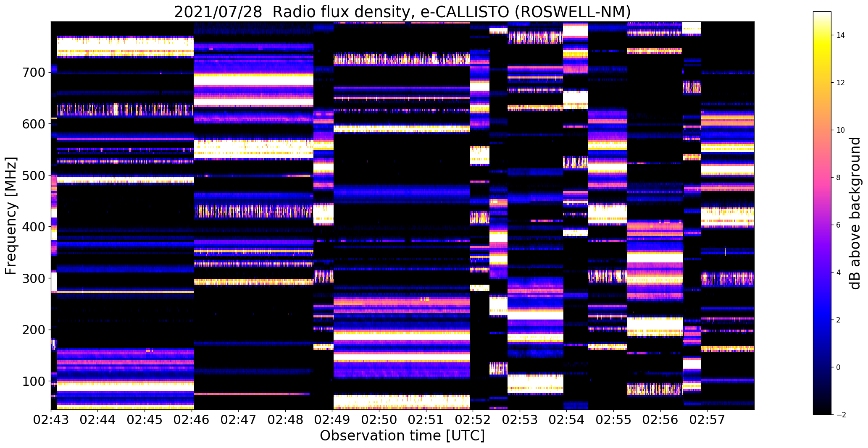Click the colorbar tick label −2
This screenshot has height=448, width=868.
(841, 415)
